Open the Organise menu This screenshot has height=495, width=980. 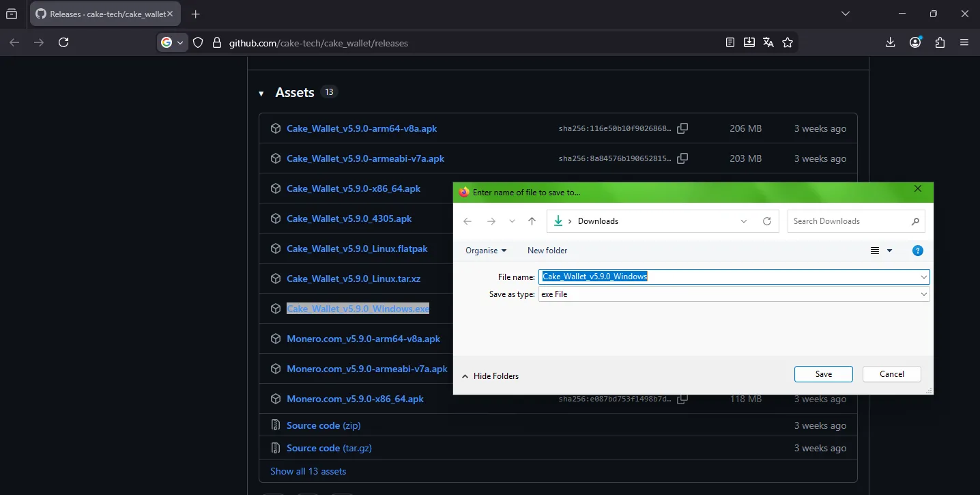tap(486, 251)
